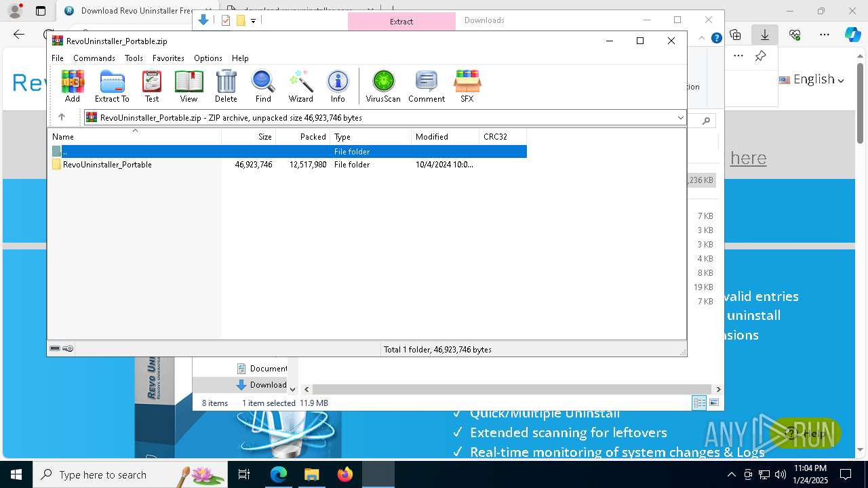Open the View toolbar icon
This screenshot has width=868, height=488.
coord(189,86)
